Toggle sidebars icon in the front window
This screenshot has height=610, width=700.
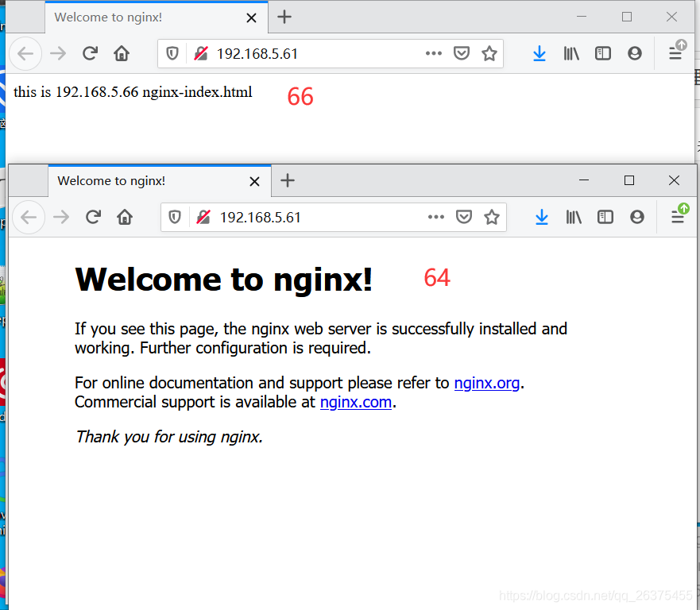pos(605,218)
